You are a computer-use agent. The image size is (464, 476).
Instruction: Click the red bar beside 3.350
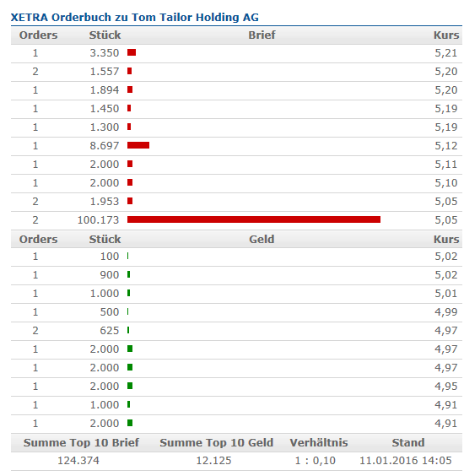[132, 52]
